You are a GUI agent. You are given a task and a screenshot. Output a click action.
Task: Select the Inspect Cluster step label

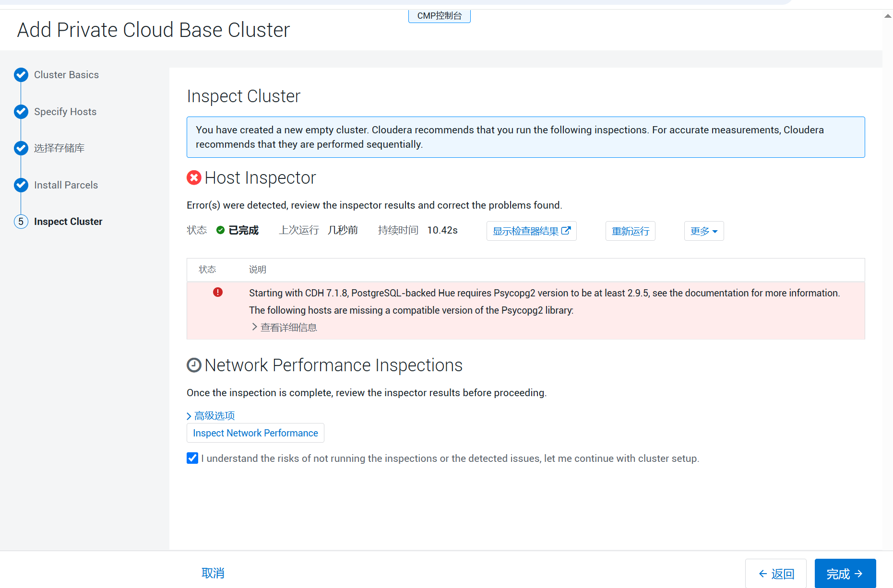click(x=68, y=222)
